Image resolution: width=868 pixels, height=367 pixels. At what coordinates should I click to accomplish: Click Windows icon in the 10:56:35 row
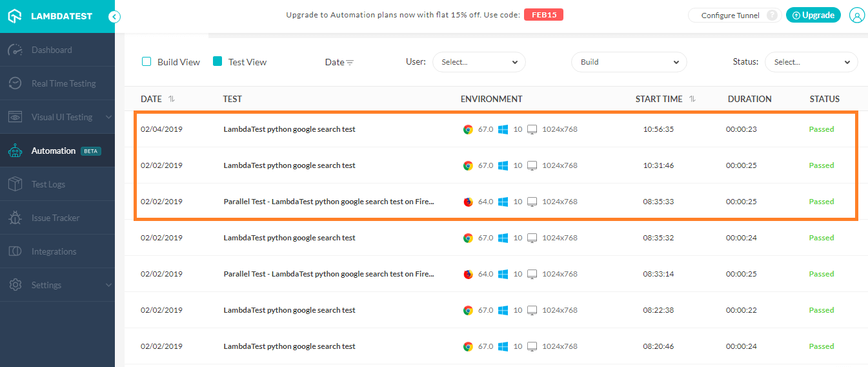503,129
